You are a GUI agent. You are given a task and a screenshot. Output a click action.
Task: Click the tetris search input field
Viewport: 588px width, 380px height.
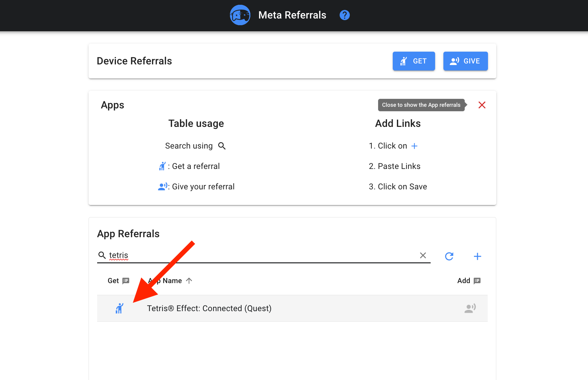click(261, 255)
